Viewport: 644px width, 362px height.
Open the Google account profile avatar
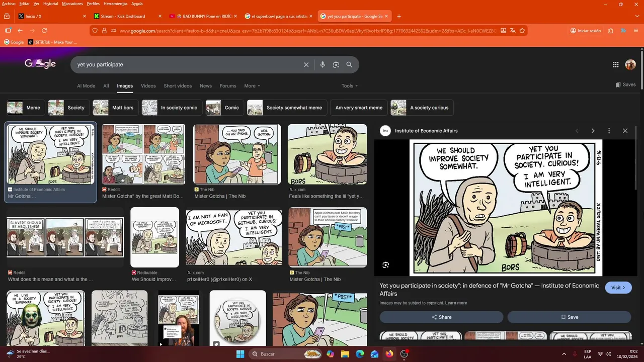pyautogui.click(x=630, y=64)
